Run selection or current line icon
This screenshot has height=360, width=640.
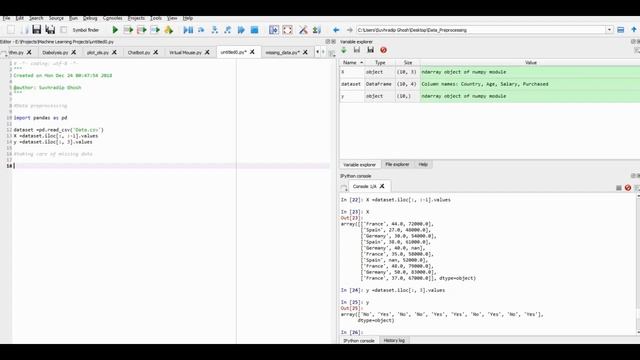pos(155,30)
